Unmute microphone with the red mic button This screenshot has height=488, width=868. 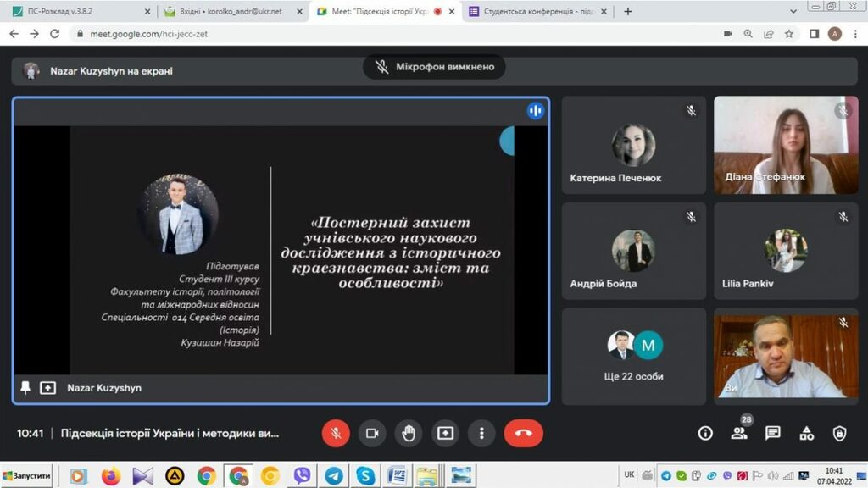[x=336, y=433]
